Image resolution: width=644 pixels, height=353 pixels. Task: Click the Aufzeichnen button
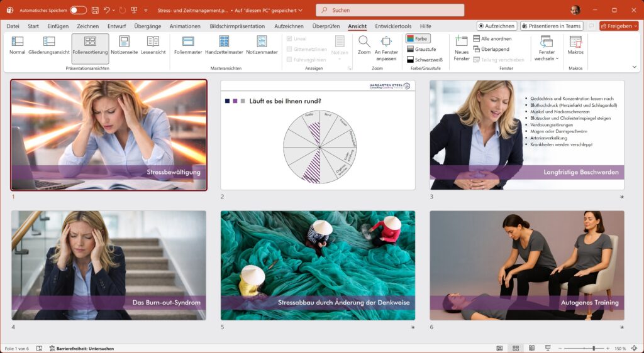tap(497, 26)
